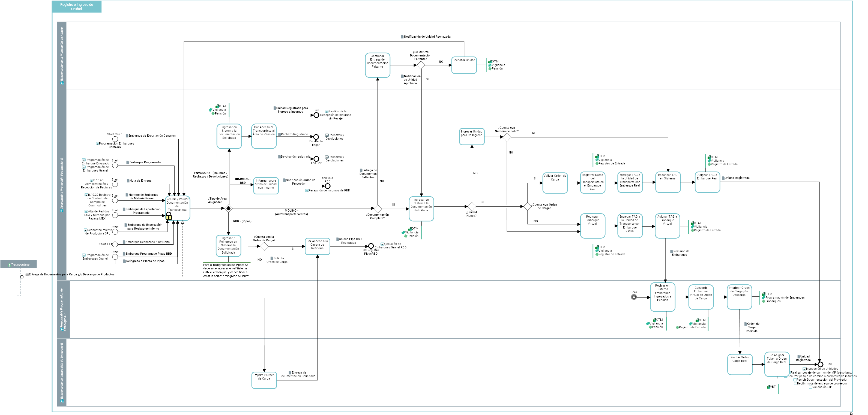Viewport: 868px width, 415px height.
Task: Open the Inspección de Unidades subprocess icon
Action: coord(804,369)
